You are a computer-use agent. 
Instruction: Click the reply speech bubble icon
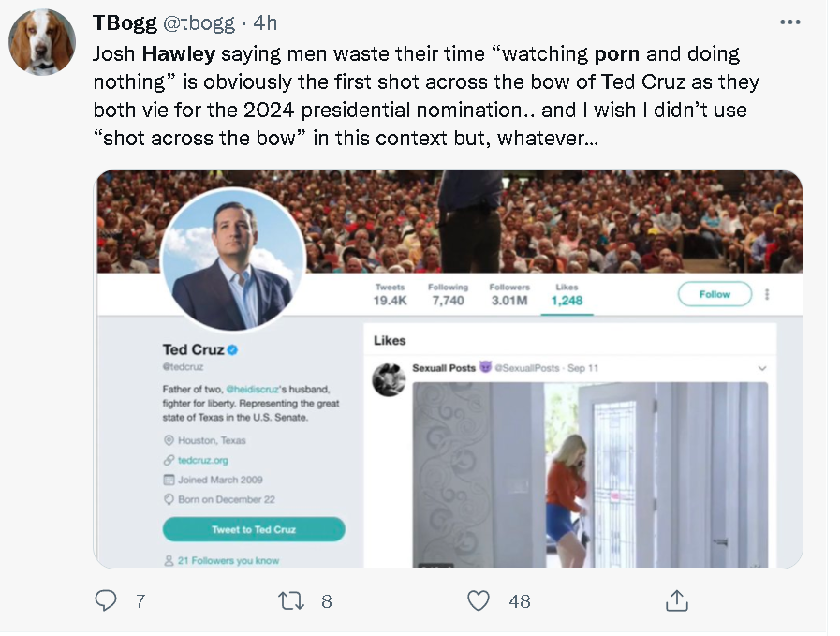107,600
